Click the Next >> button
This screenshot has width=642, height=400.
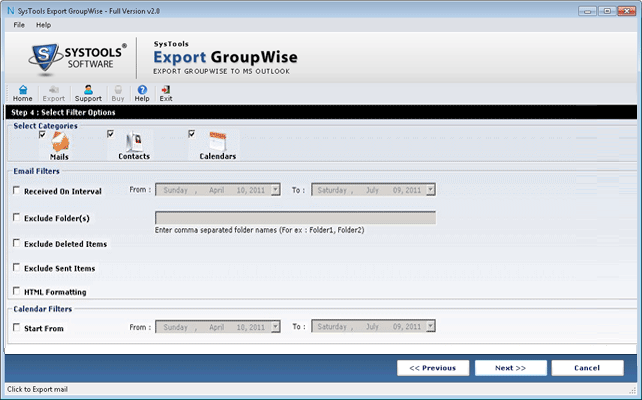click(510, 367)
